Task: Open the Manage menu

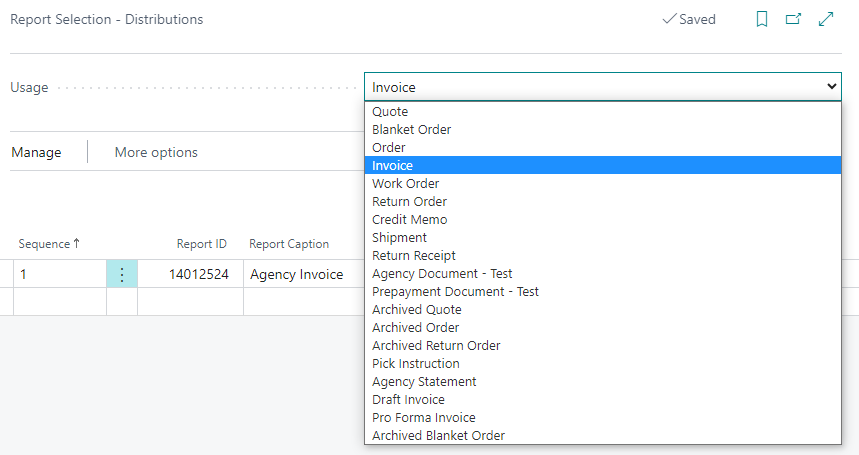Action: coord(36,152)
